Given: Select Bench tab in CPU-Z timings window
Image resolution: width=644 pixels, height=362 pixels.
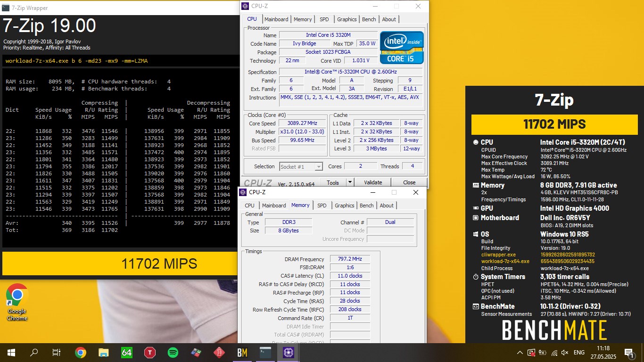Looking at the screenshot, I should point(366,206).
